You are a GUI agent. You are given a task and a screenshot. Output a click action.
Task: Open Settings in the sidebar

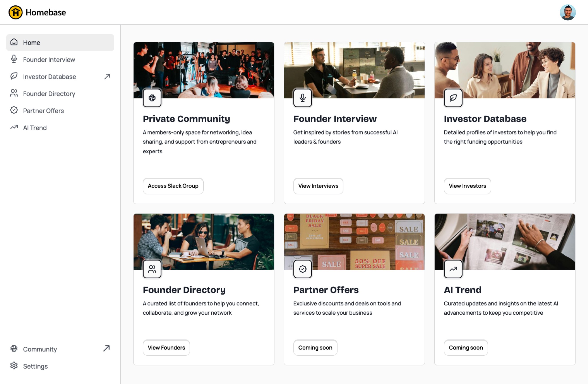(x=60, y=366)
